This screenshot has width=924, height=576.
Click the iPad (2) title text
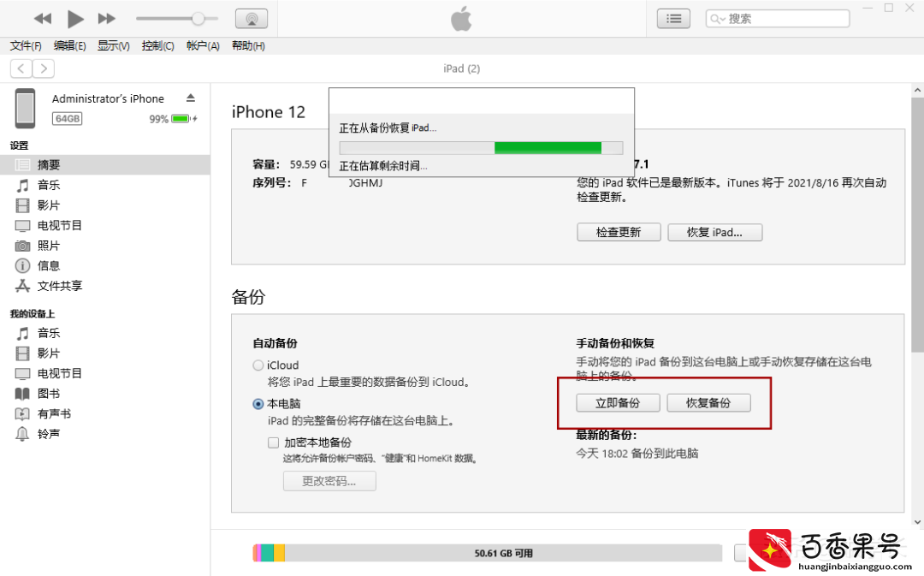pos(461,68)
